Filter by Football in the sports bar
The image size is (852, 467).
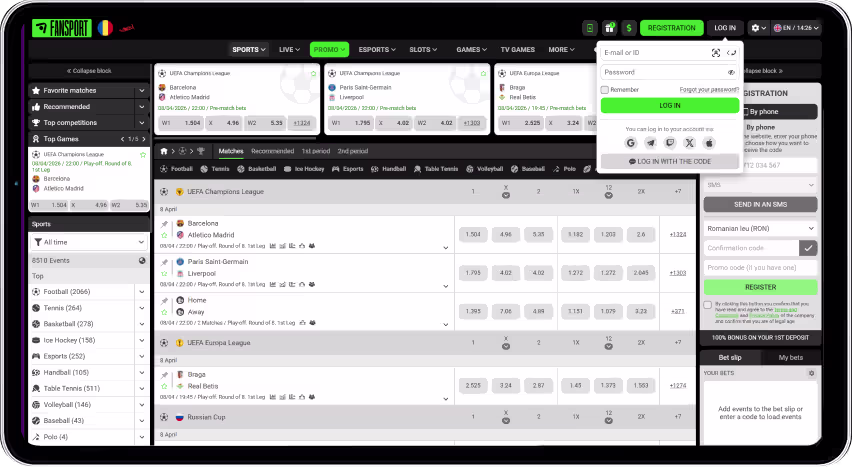click(x=177, y=169)
